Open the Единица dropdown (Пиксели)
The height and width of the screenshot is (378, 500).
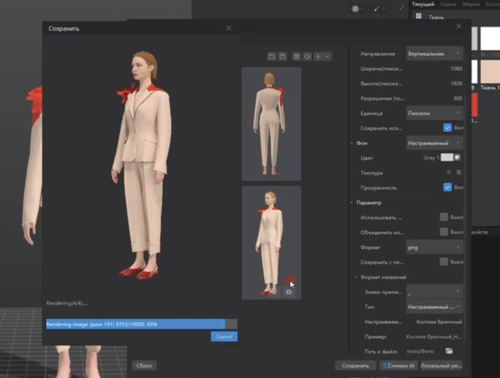(x=434, y=113)
